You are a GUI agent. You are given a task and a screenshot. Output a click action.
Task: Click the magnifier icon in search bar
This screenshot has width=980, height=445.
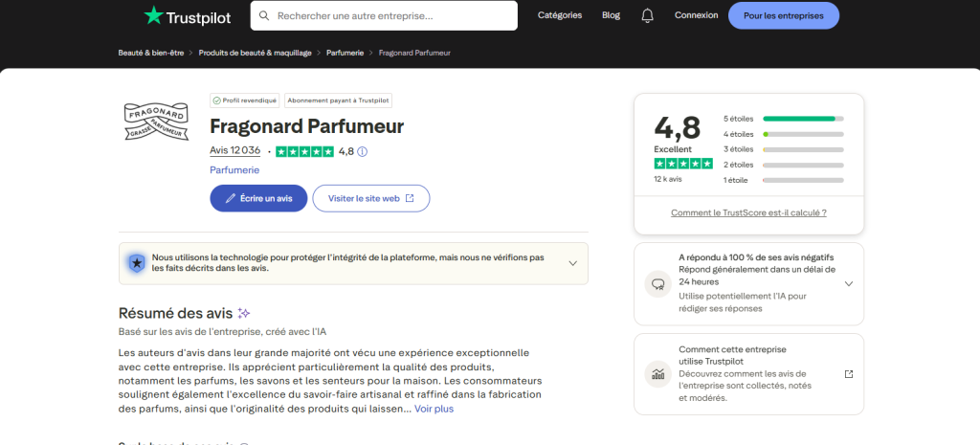click(263, 16)
